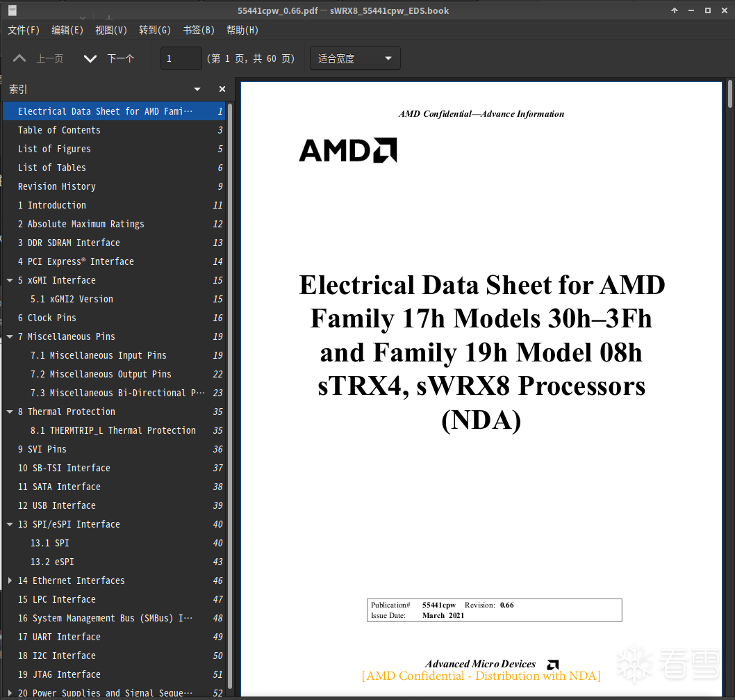Collapse the 13 SPI/eSPI Interface tree node
This screenshot has height=700, width=735.
pyautogui.click(x=10, y=524)
